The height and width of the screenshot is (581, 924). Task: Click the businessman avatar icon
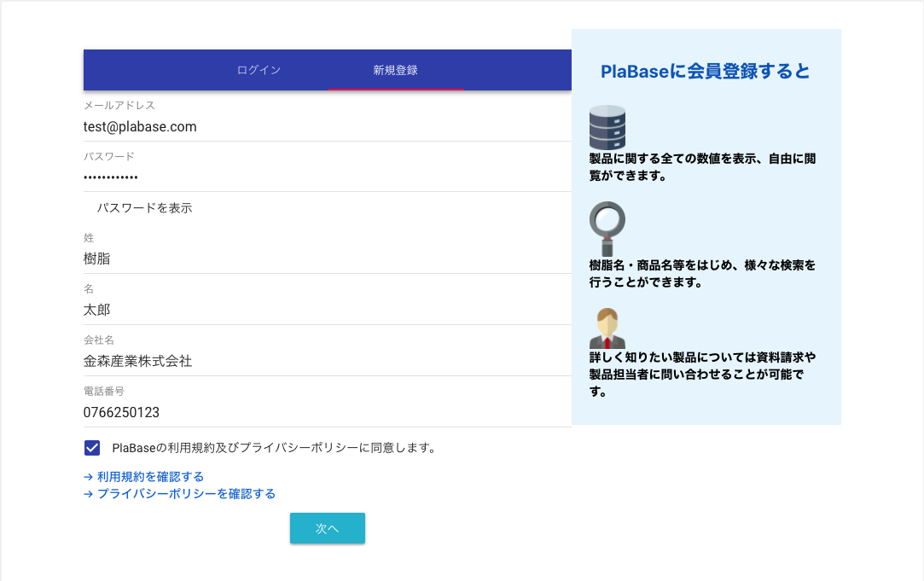(x=607, y=328)
